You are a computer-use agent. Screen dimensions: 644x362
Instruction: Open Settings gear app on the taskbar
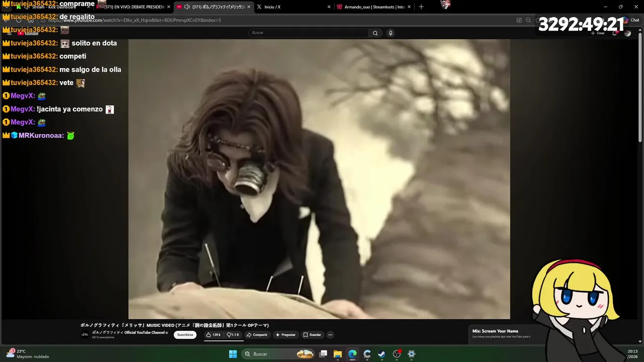tap(411, 354)
